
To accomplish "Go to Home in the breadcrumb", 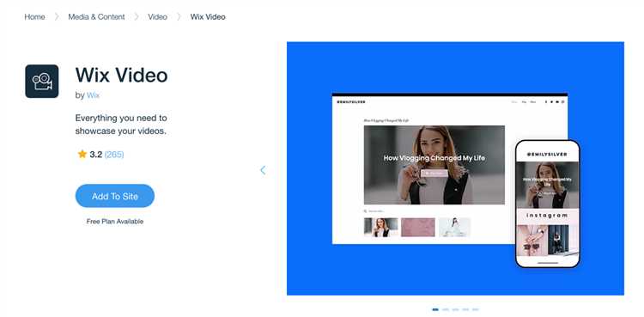I will pos(34,17).
